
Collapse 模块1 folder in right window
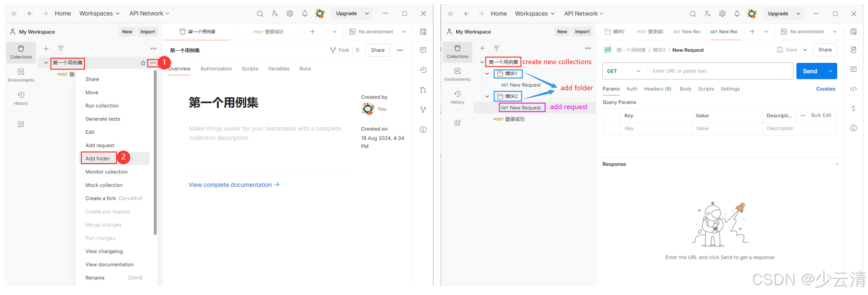(x=487, y=74)
